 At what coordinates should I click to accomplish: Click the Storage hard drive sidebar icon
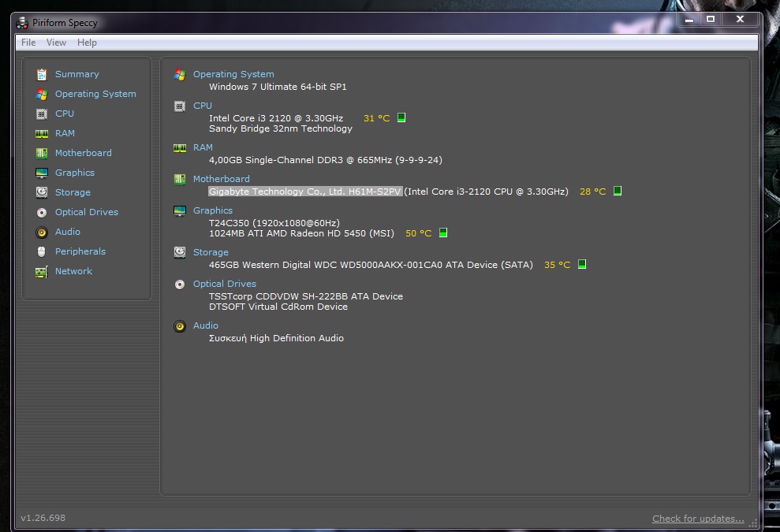click(42, 192)
